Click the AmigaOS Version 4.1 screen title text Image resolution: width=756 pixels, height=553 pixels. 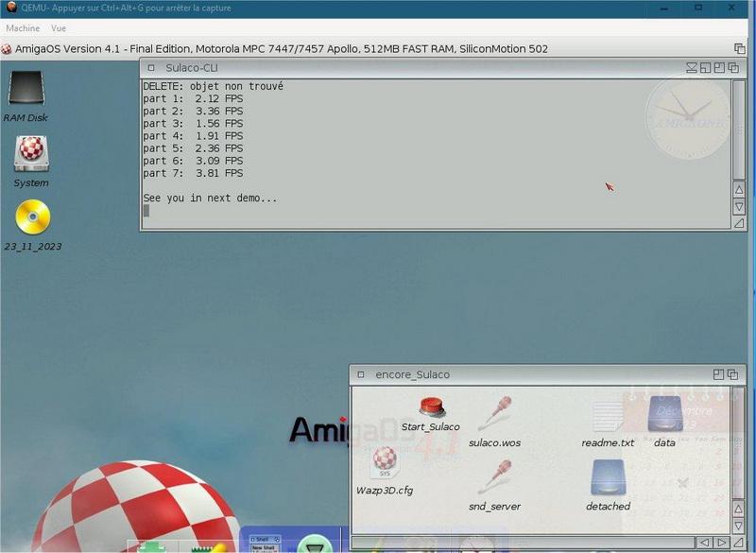point(282,49)
